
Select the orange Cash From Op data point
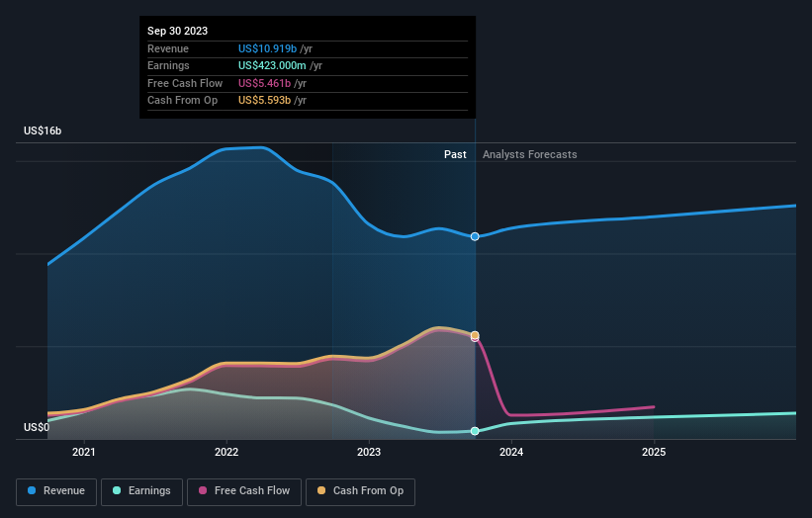coord(475,335)
